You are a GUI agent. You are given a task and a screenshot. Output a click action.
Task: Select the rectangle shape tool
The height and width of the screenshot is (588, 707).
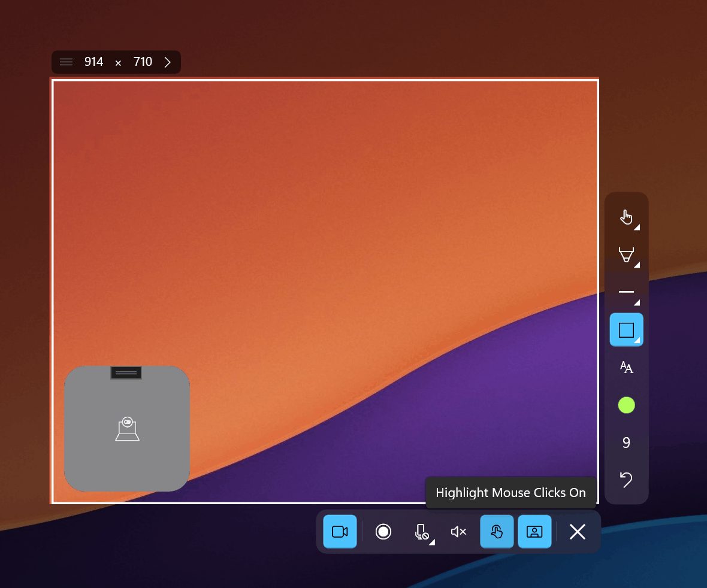click(x=627, y=329)
